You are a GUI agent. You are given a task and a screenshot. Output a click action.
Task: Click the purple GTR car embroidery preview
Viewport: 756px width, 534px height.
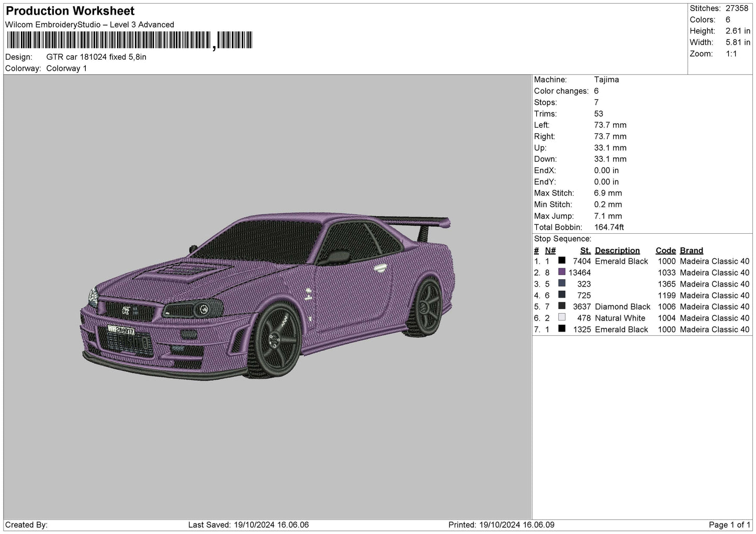point(267,297)
